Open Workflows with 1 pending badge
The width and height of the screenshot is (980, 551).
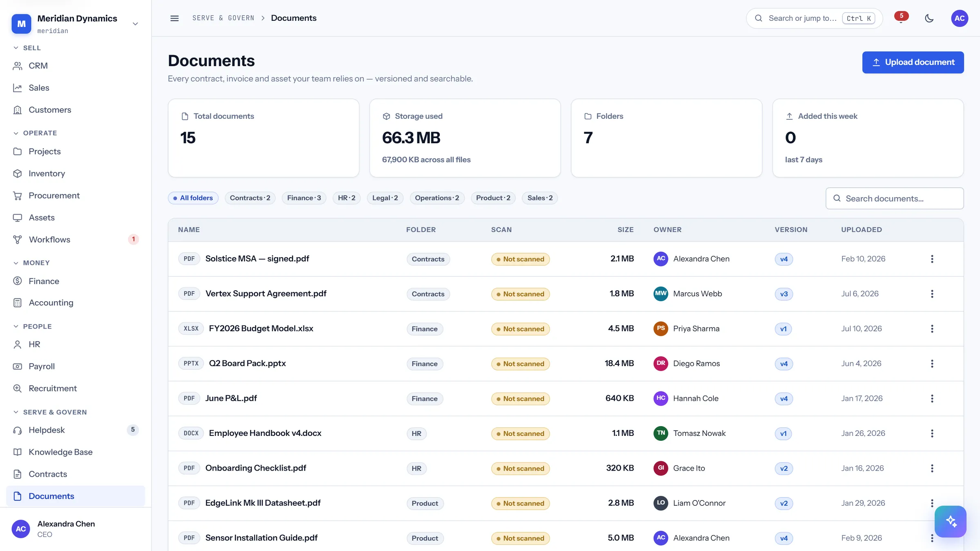[x=76, y=240]
